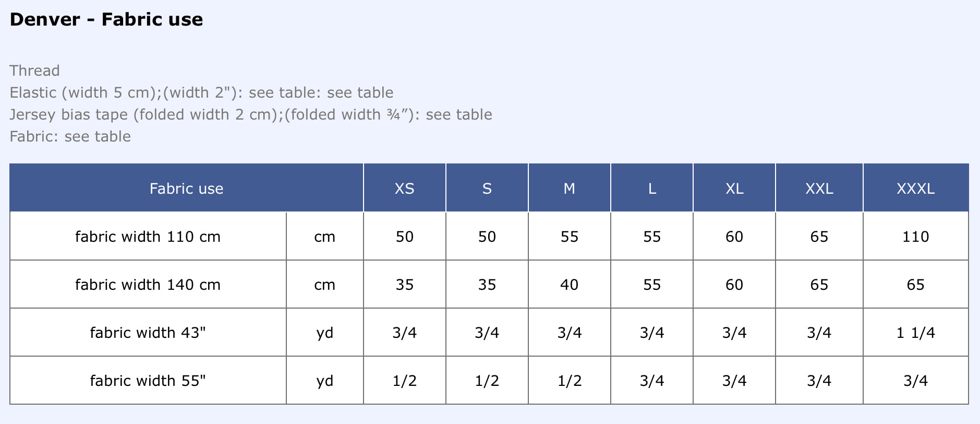Select the "fabric width 140 cm" row label
The height and width of the screenshot is (424, 980).
[x=148, y=285]
